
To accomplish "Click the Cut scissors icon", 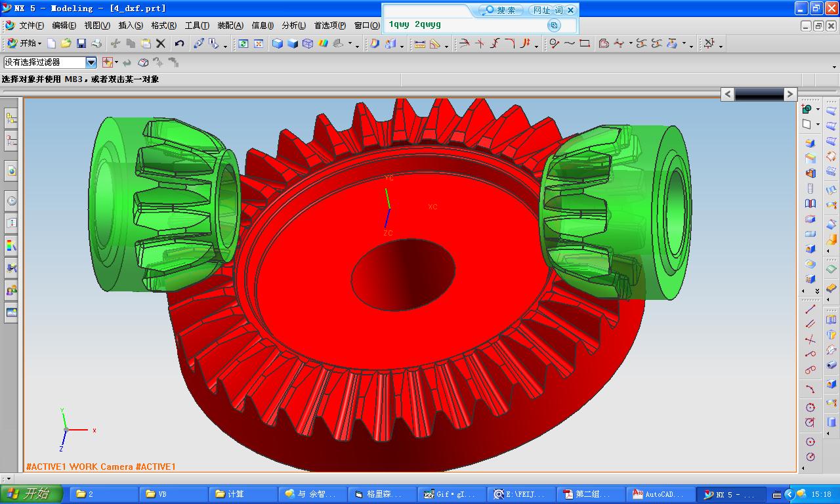I will pos(115,43).
